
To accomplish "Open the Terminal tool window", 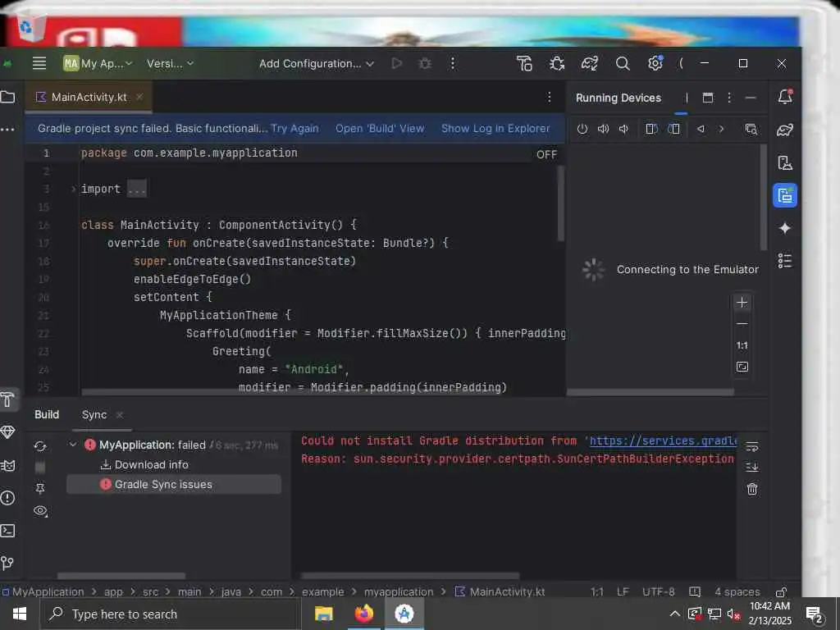I will [x=8, y=531].
